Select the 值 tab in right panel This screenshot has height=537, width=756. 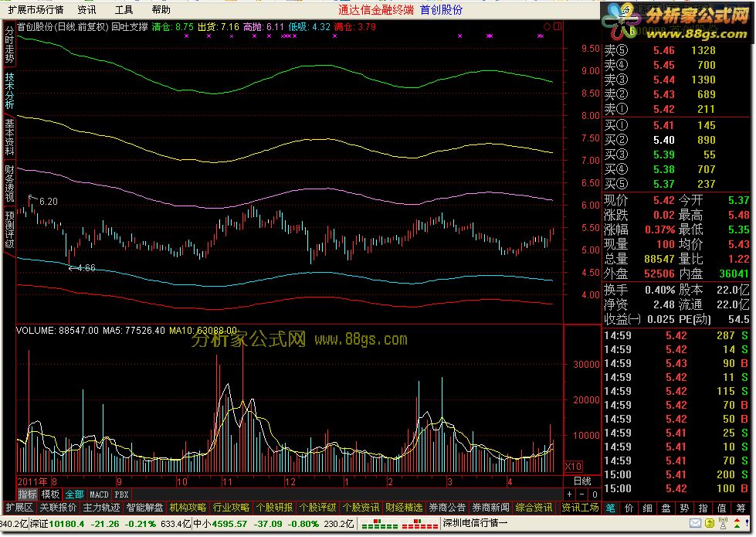click(x=722, y=508)
